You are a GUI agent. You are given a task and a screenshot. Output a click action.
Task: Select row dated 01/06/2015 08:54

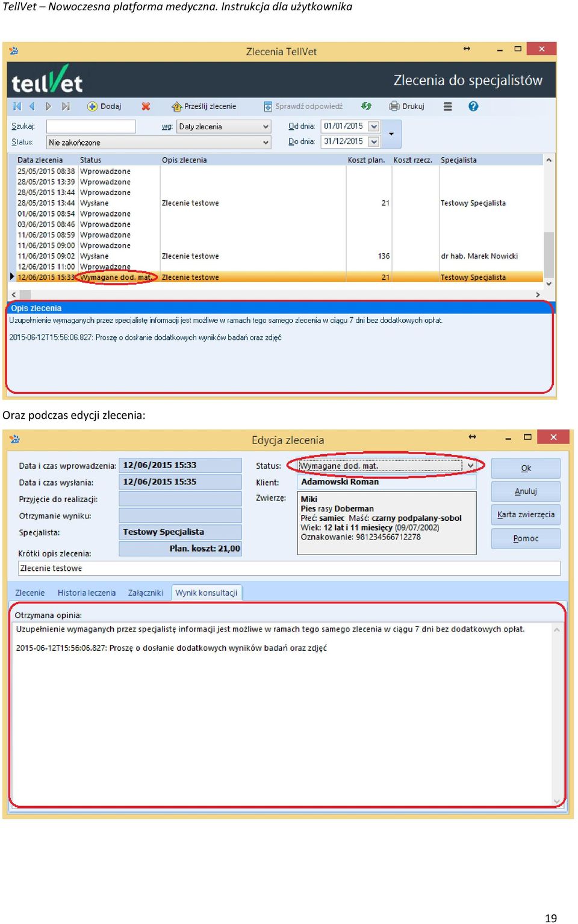tap(279, 214)
